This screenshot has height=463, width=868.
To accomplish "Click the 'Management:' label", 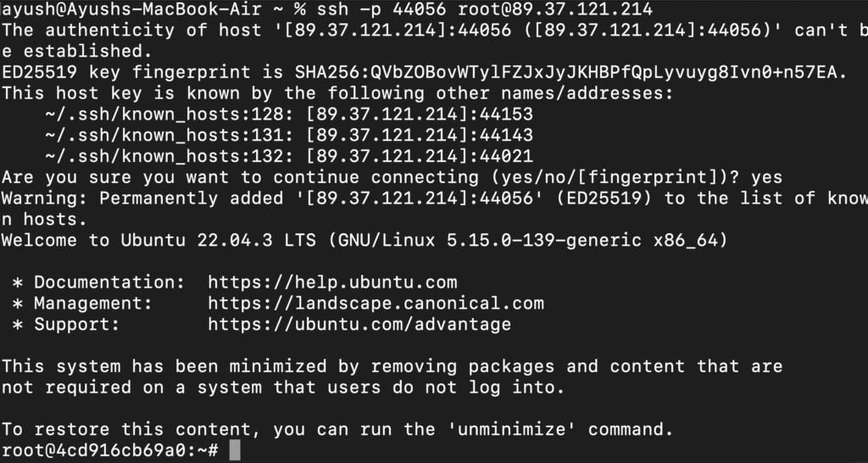I will [88, 303].
